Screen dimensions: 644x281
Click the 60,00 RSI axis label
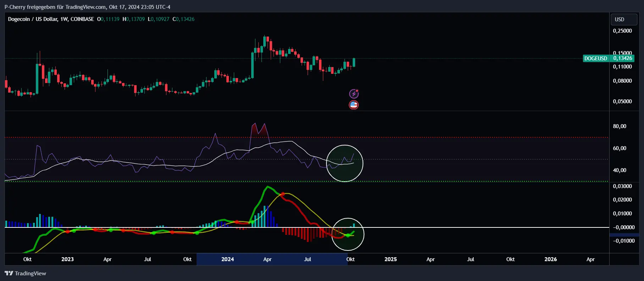(x=620, y=148)
